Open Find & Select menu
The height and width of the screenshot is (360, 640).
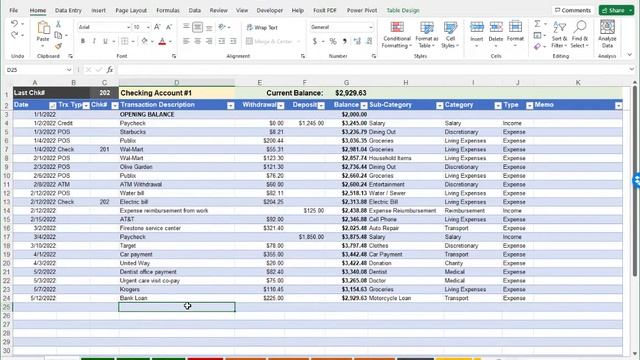click(580, 35)
